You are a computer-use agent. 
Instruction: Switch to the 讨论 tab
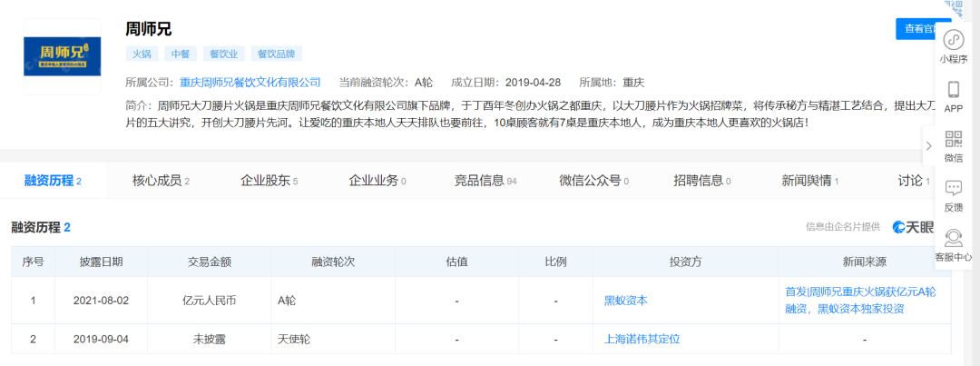(915, 181)
